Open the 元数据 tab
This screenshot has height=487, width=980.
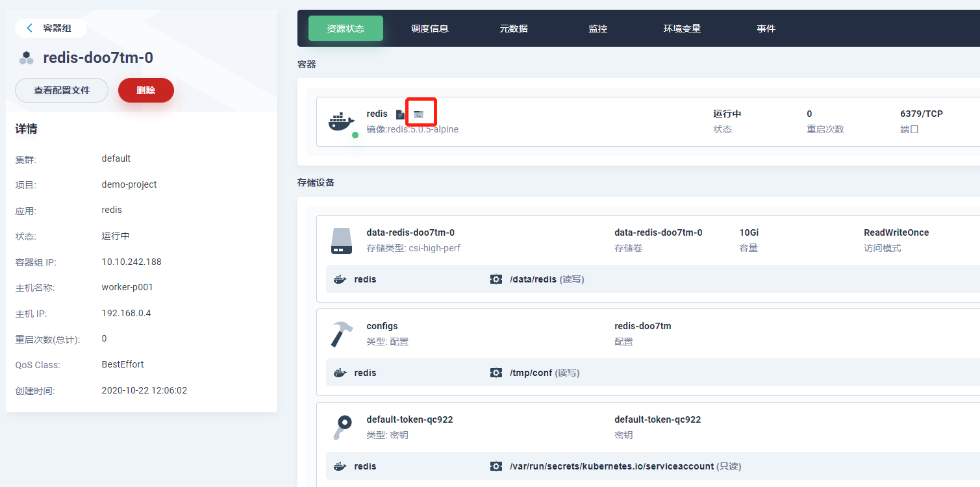click(514, 29)
